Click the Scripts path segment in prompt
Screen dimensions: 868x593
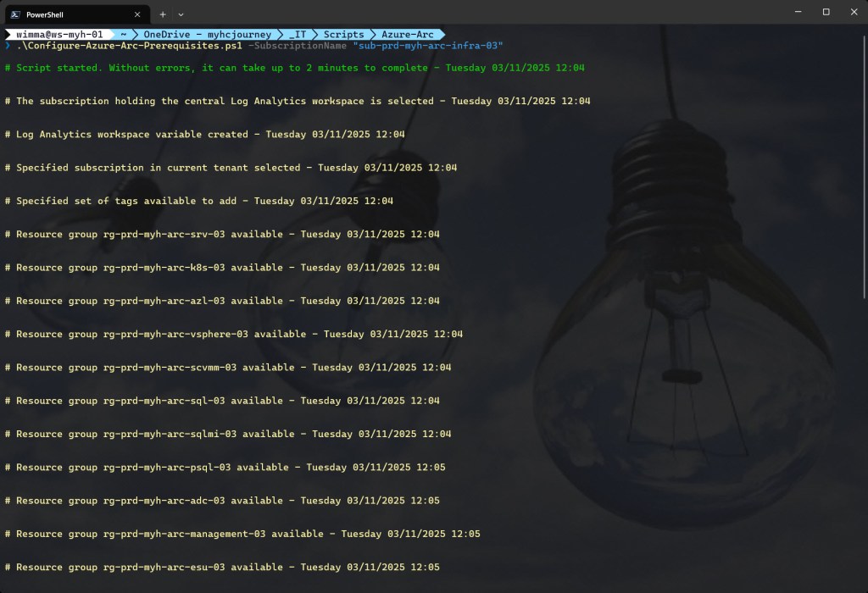tap(343, 35)
